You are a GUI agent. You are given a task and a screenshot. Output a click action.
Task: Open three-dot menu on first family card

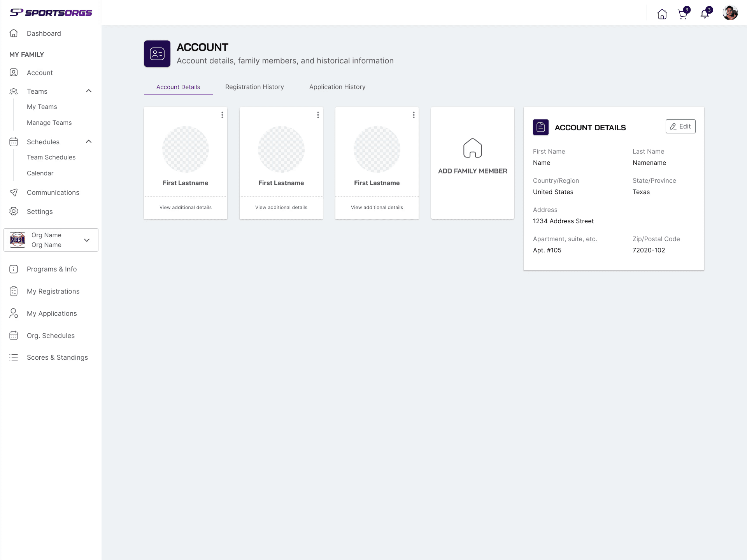(222, 115)
